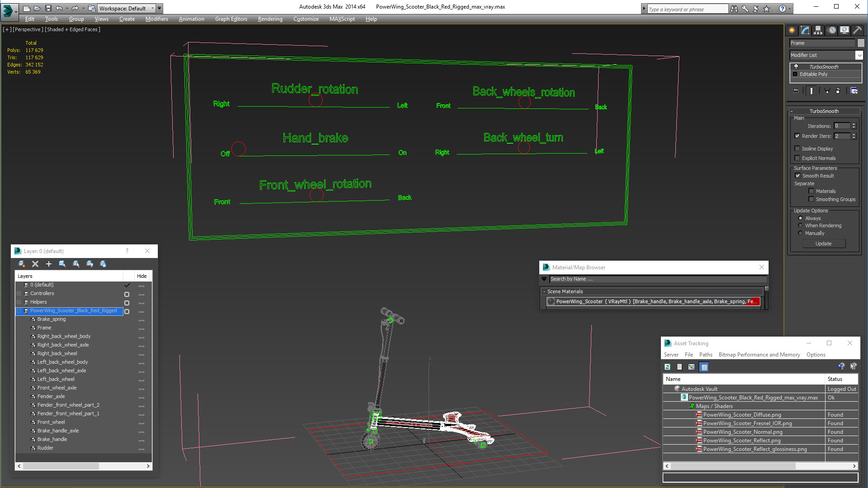Select Manually update option
This screenshot has height=488, width=868.
pos(800,233)
